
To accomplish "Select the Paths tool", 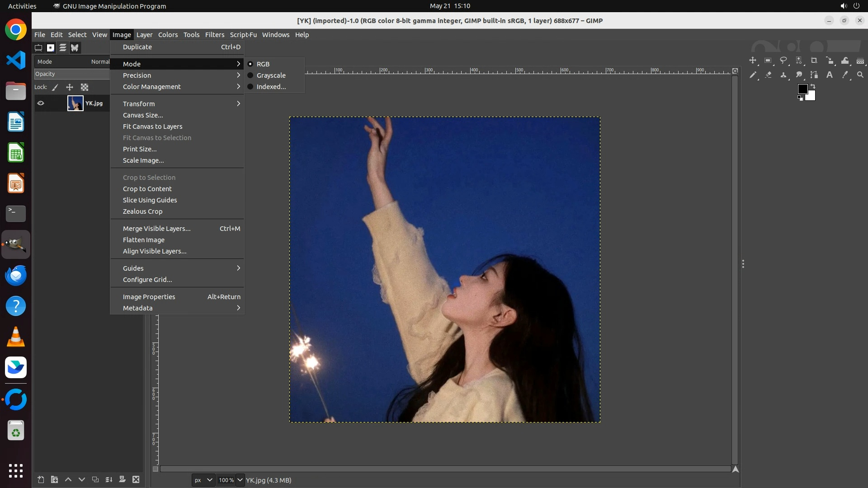I will click(814, 75).
